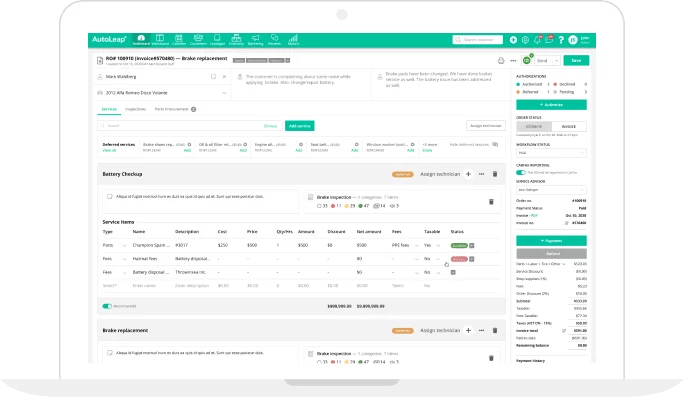The width and height of the screenshot is (684, 397).
Task: Click status icon on Champion Spark row
Action: click(x=472, y=246)
